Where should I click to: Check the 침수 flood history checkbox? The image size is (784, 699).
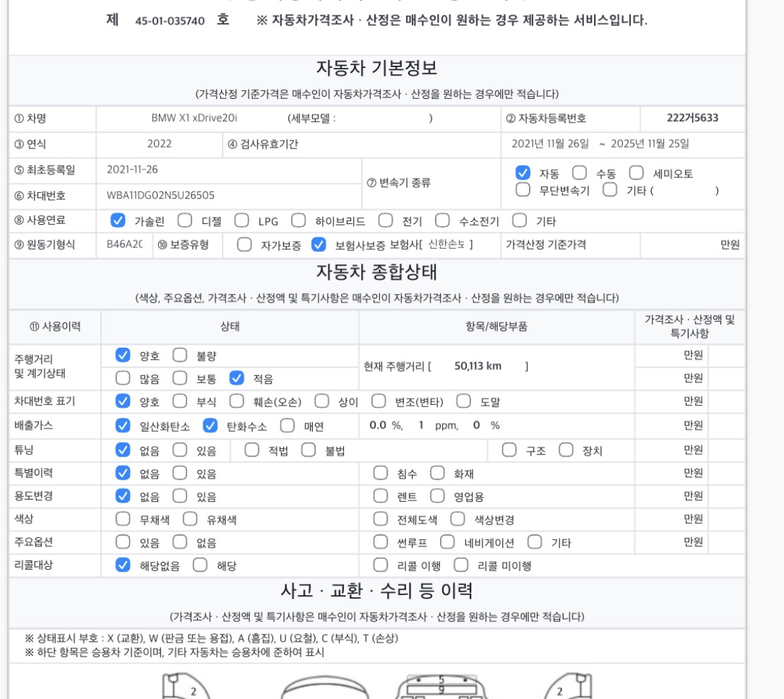(381, 473)
